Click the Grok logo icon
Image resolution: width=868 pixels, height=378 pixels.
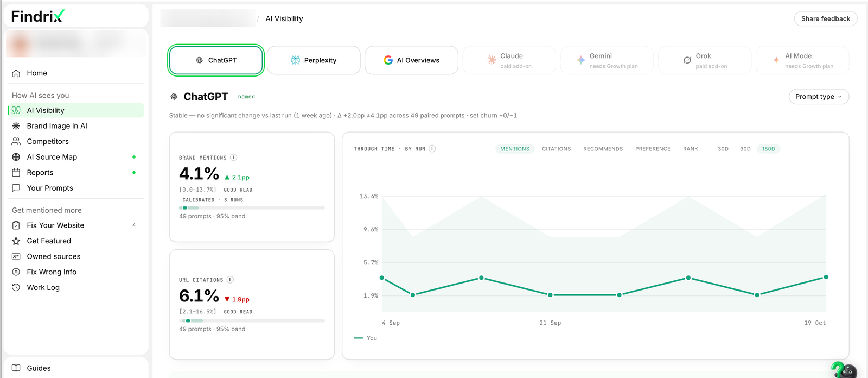(x=687, y=60)
